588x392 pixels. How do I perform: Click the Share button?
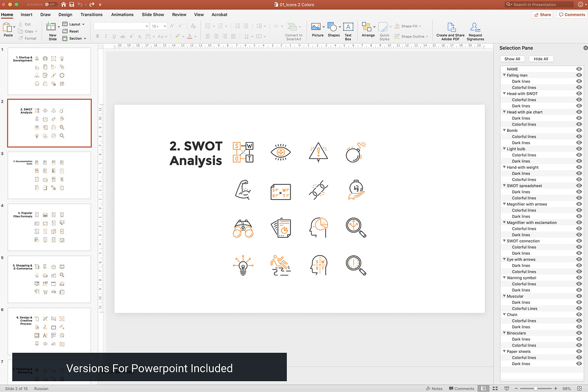pyautogui.click(x=542, y=15)
